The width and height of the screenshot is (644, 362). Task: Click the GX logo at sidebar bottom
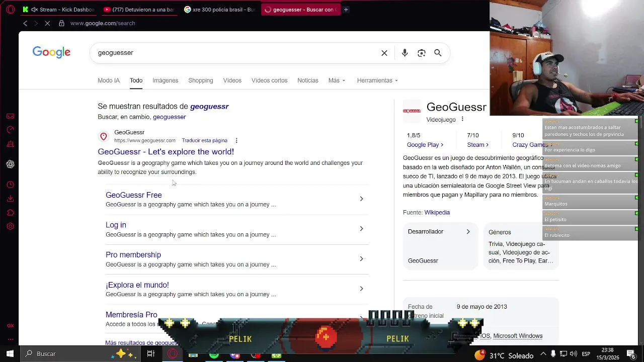[10, 326]
